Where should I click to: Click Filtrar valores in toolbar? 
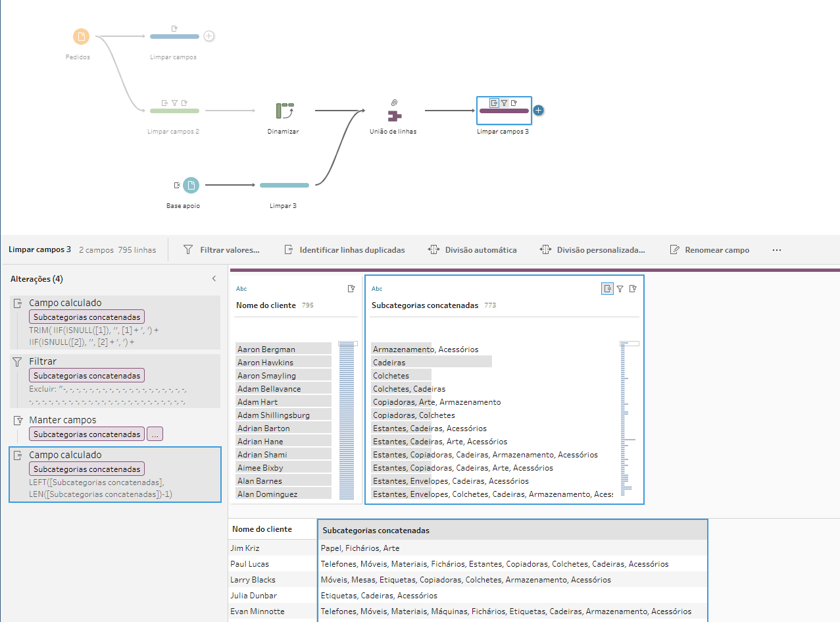(221, 250)
